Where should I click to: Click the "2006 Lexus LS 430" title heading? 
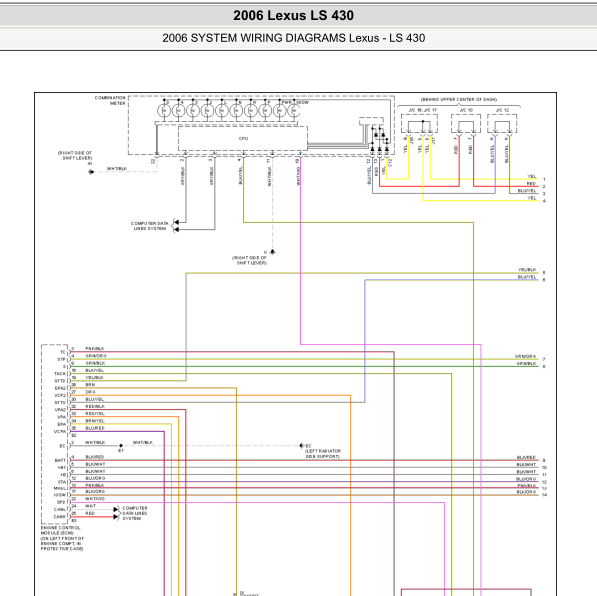[293, 16]
